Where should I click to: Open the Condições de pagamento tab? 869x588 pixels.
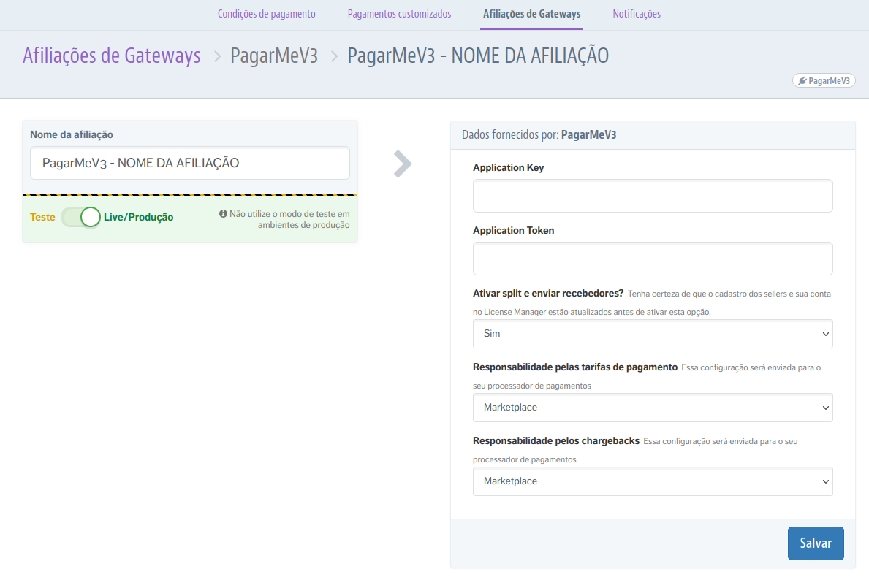click(266, 14)
